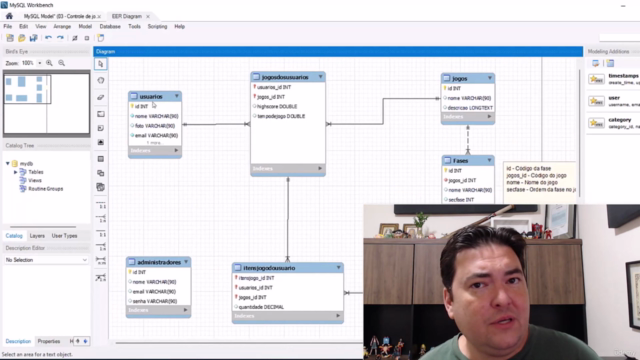Select the Description tab at bottom
Image resolution: width=640 pixels, height=360 pixels.
18,341
